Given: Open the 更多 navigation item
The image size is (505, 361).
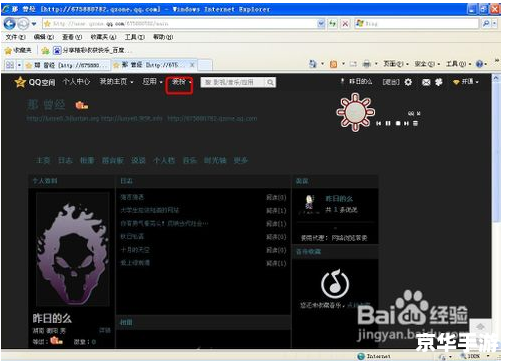Looking at the screenshot, I should 241,160.
